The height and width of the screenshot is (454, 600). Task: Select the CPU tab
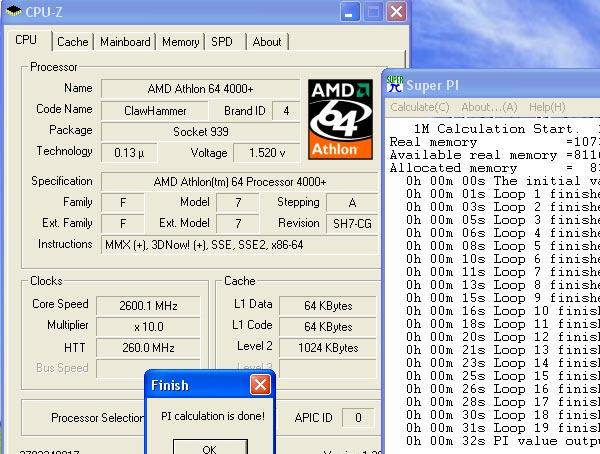(x=26, y=40)
